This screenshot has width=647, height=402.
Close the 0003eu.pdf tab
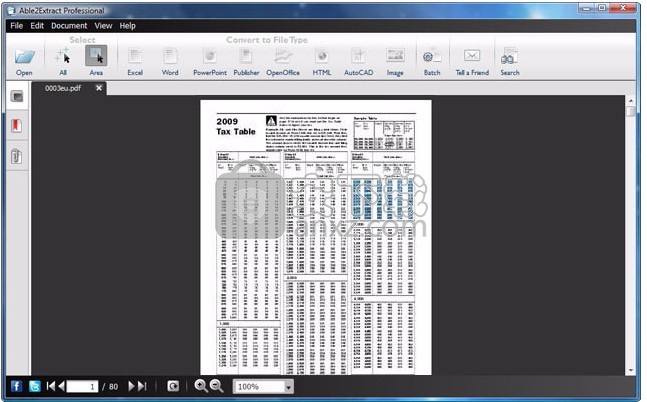99,87
